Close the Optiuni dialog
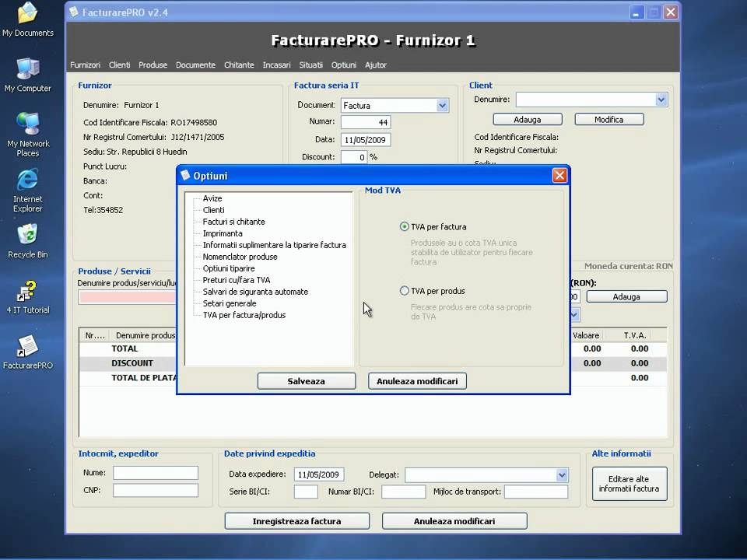The image size is (747, 560). coord(559,176)
